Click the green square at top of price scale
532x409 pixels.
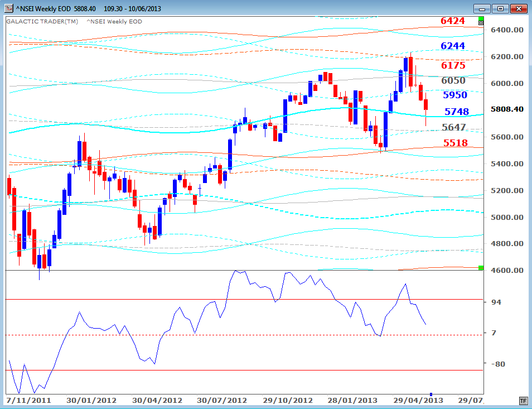point(481,18)
